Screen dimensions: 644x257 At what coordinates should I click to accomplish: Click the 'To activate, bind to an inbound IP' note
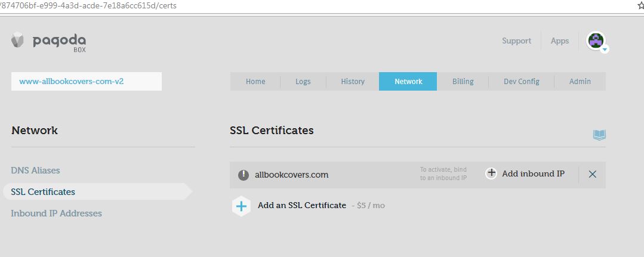pos(443,174)
